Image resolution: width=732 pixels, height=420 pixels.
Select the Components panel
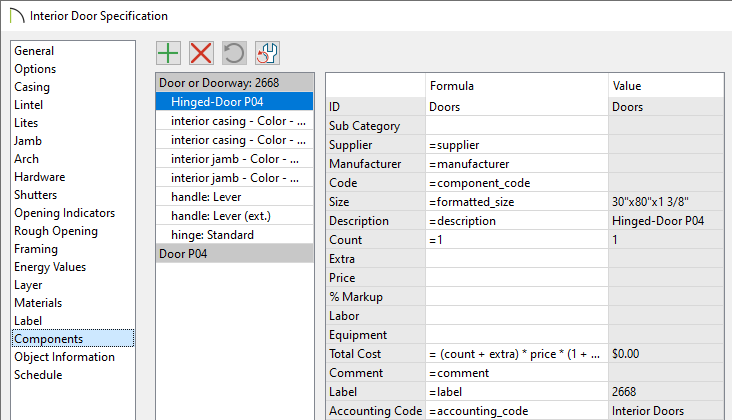73,339
